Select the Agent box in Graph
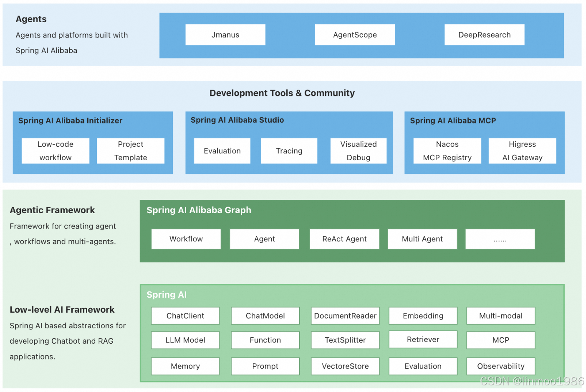The width and height of the screenshot is (586, 392). click(x=265, y=239)
